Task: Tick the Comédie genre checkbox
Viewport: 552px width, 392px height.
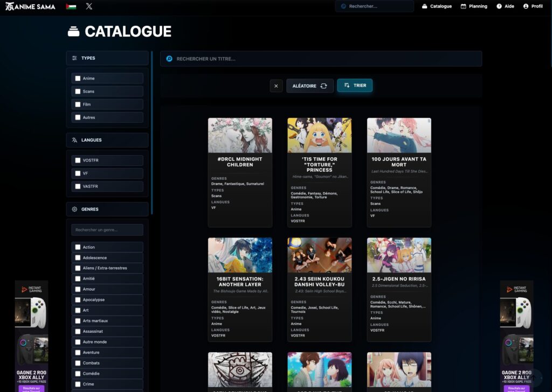Action: pyautogui.click(x=78, y=374)
